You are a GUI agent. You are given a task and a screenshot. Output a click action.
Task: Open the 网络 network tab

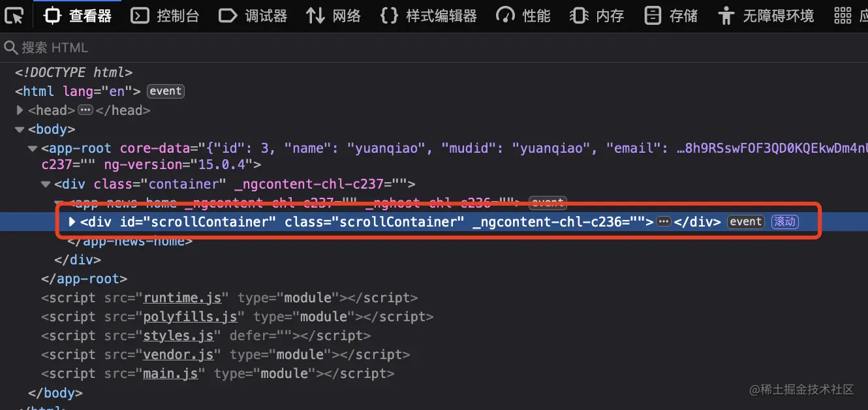pyautogui.click(x=333, y=16)
